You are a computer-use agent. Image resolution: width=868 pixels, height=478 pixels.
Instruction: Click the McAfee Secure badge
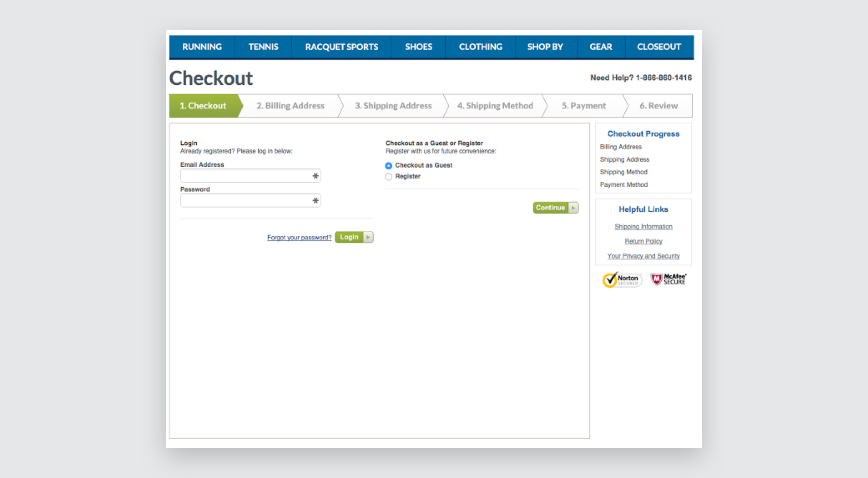click(668, 279)
